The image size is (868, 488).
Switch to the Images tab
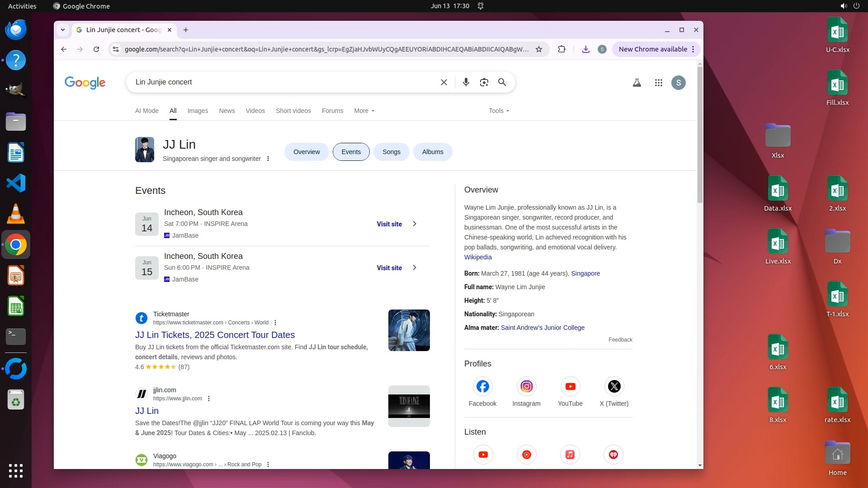click(198, 111)
